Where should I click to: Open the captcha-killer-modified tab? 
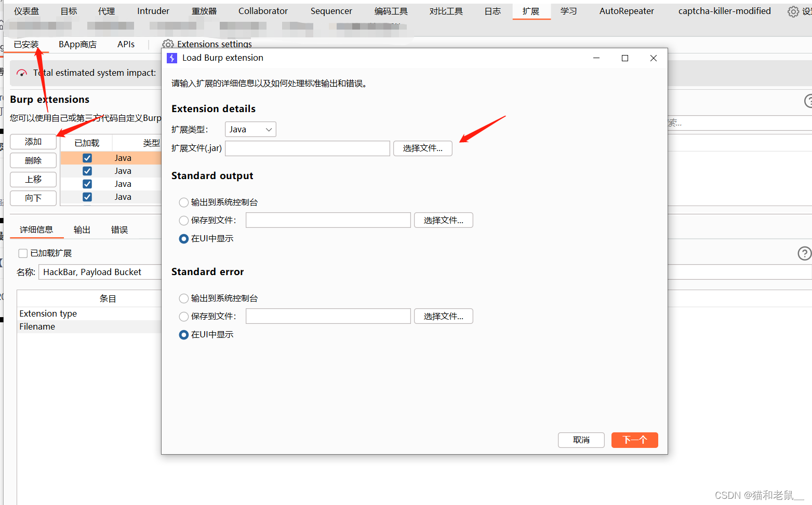pos(725,11)
